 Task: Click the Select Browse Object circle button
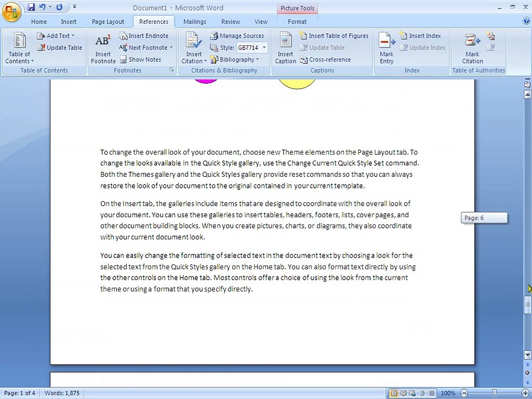527,372
